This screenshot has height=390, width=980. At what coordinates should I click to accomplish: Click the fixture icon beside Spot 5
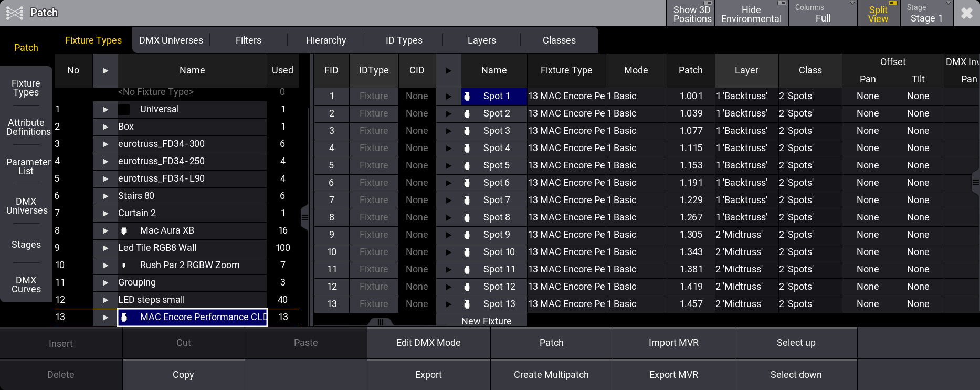467,165
